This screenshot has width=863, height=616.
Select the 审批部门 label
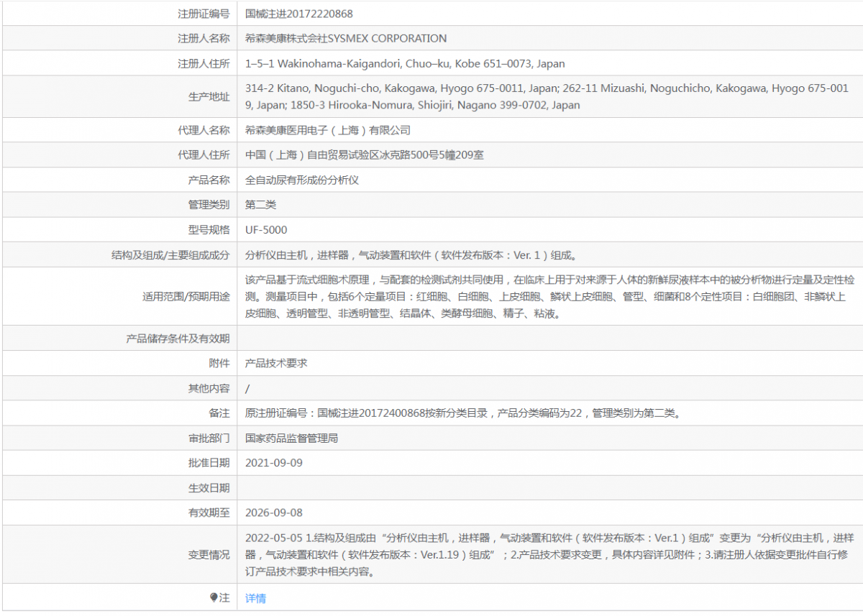(x=209, y=438)
